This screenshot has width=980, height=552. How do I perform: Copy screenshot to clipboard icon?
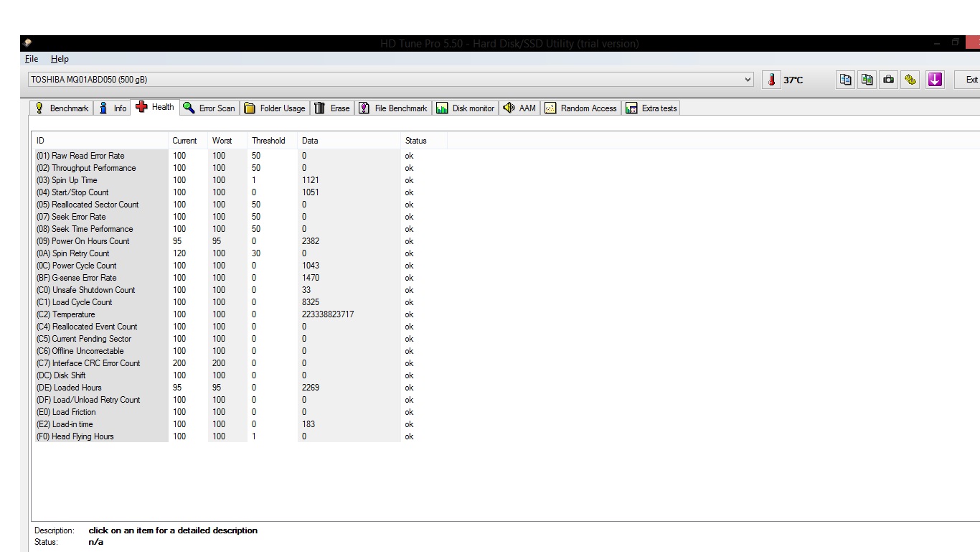[x=867, y=80]
